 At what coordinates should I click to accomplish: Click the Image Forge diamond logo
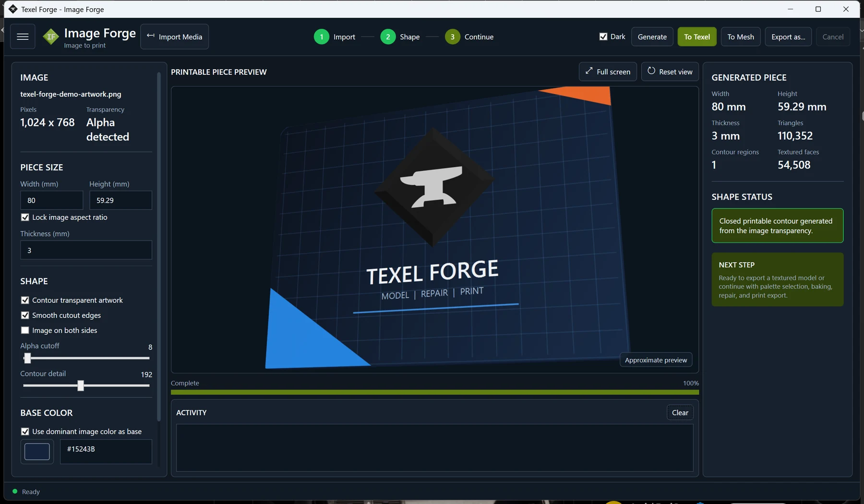pyautogui.click(x=50, y=37)
